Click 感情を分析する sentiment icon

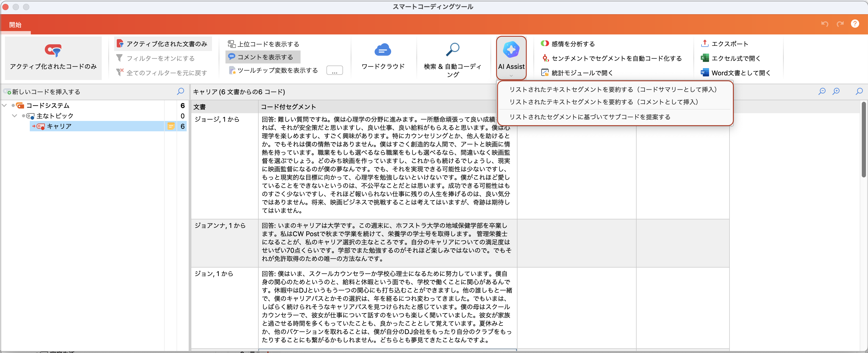coord(544,44)
